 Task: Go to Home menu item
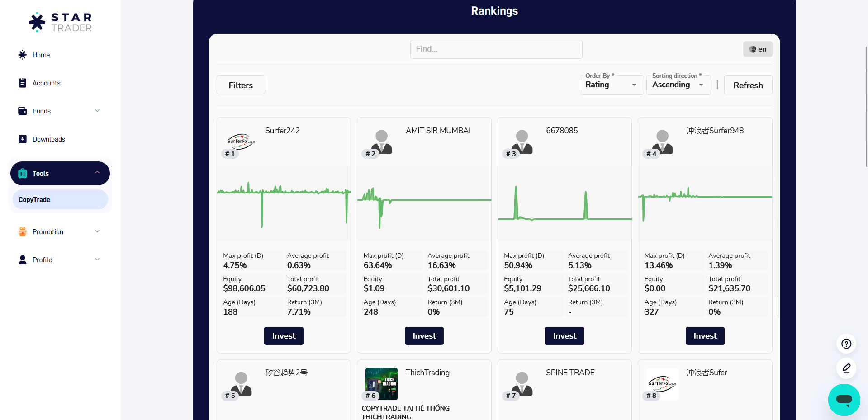point(60,55)
